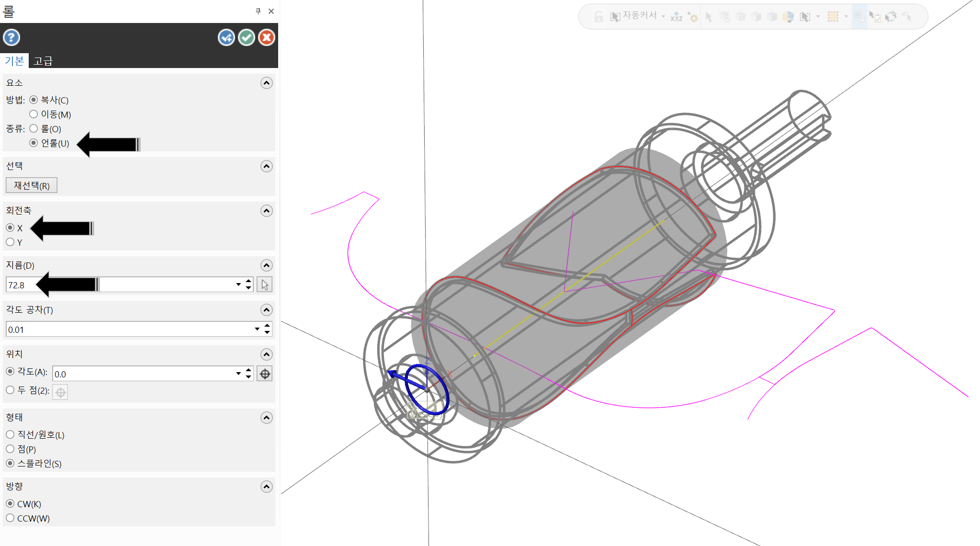Confirm with the green checkmark icon
This screenshot has width=980, height=546.
pyautogui.click(x=247, y=37)
